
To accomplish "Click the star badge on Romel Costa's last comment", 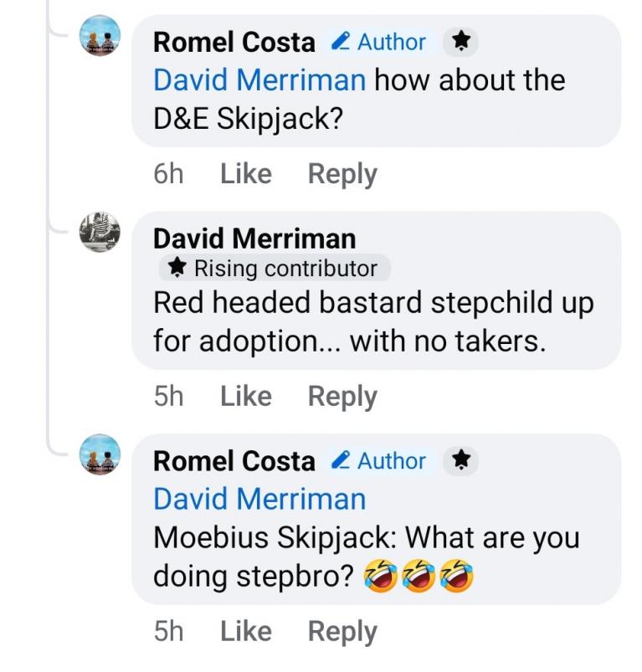I will (x=460, y=460).
